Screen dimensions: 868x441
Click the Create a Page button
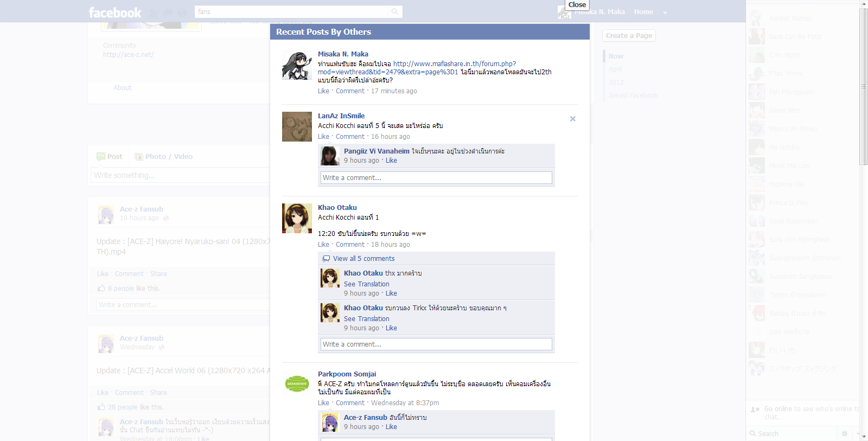pyautogui.click(x=629, y=36)
